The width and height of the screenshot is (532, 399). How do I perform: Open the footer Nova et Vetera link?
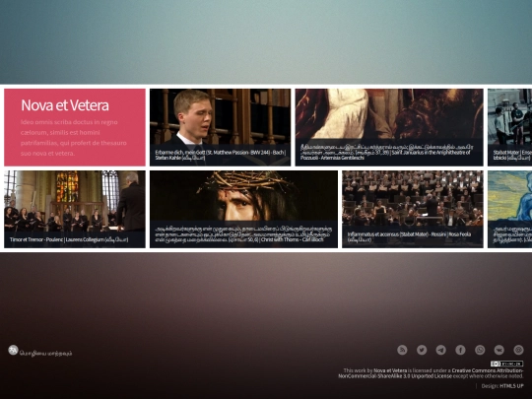coord(390,370)
